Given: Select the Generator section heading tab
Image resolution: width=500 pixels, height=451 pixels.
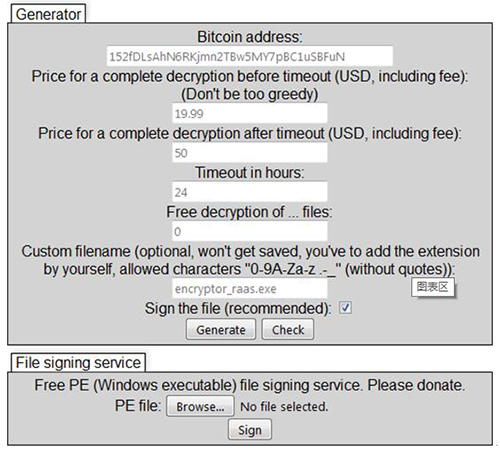Looking at the screenshot, I should (48, 14).
